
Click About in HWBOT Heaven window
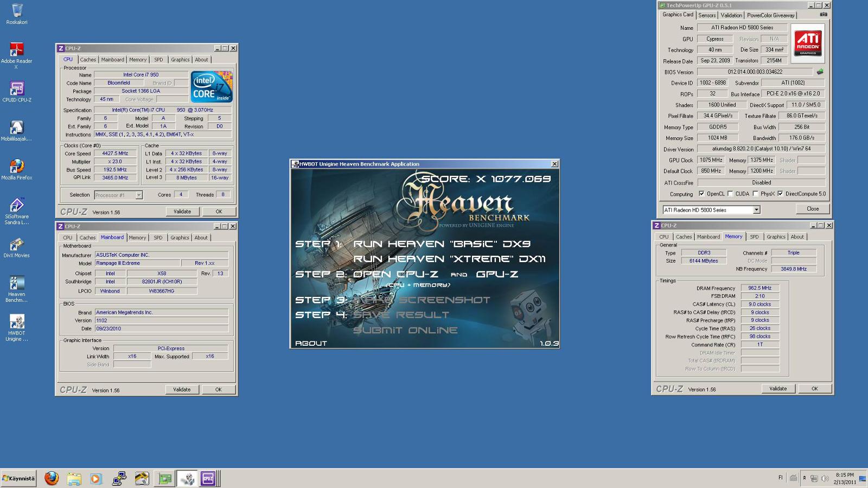[311, 344]
